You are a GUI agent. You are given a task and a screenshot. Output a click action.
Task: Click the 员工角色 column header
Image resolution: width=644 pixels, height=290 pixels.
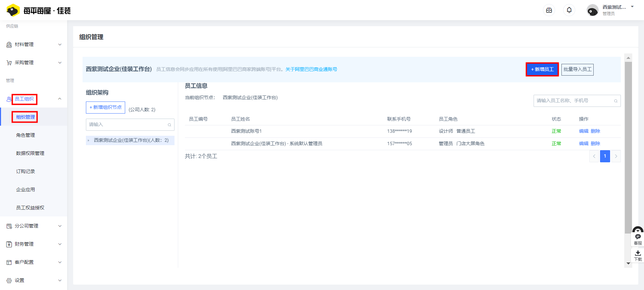(x=448, y=119)
